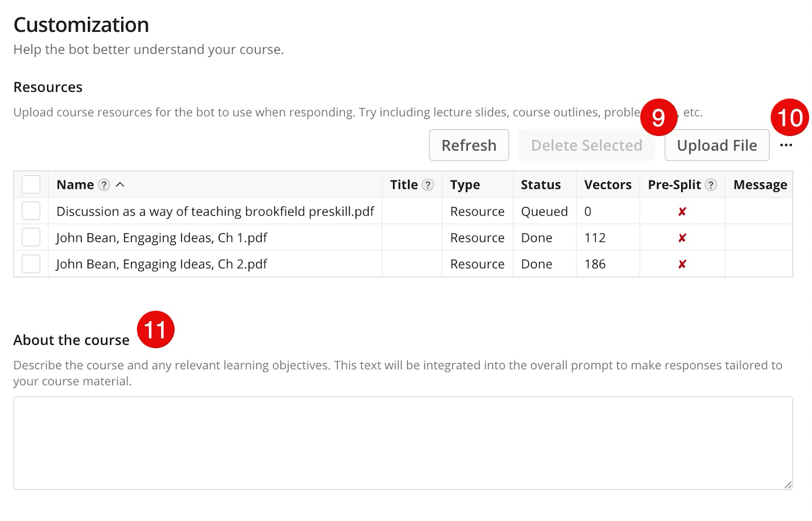Click the Vectors column header
The width and height of the screenshot is (812, 521).
[607, 185]
